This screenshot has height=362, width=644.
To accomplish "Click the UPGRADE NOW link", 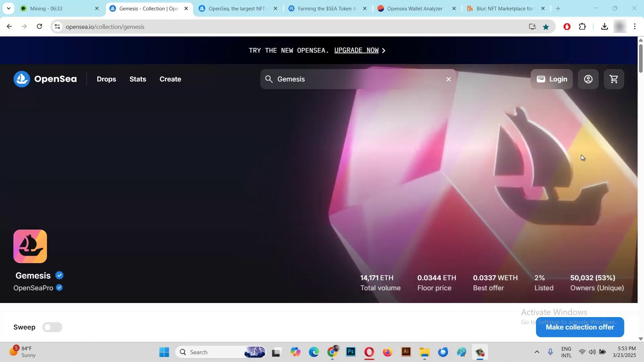I will tap(356, 50).
